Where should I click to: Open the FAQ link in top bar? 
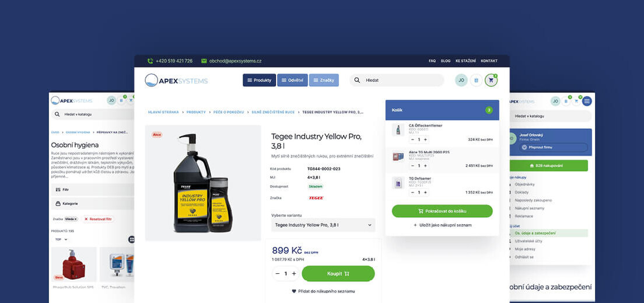[x=432, y=61]
